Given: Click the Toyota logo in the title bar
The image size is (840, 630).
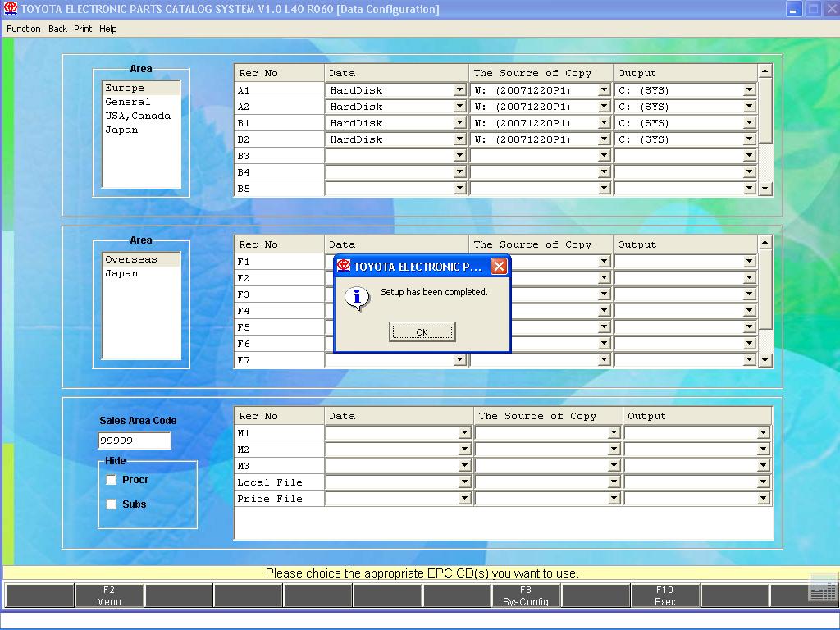Looking at the screenshot, I should tap(10, 9).
